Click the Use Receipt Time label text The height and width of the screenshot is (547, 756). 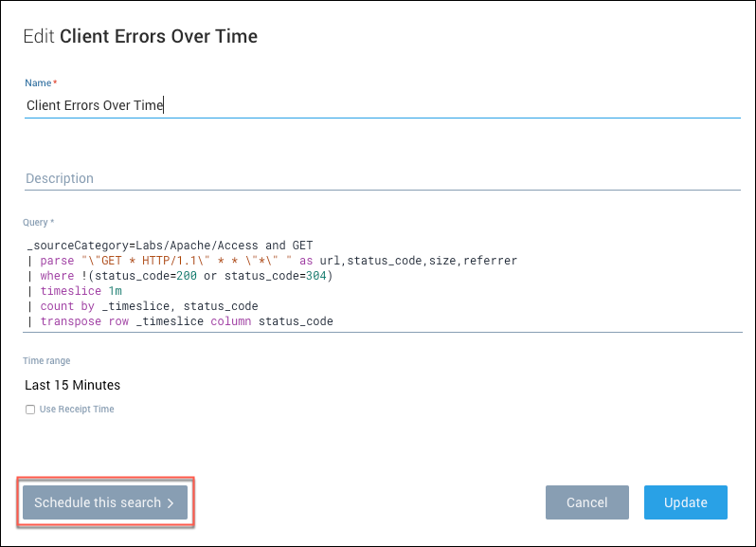pos(77,410)
